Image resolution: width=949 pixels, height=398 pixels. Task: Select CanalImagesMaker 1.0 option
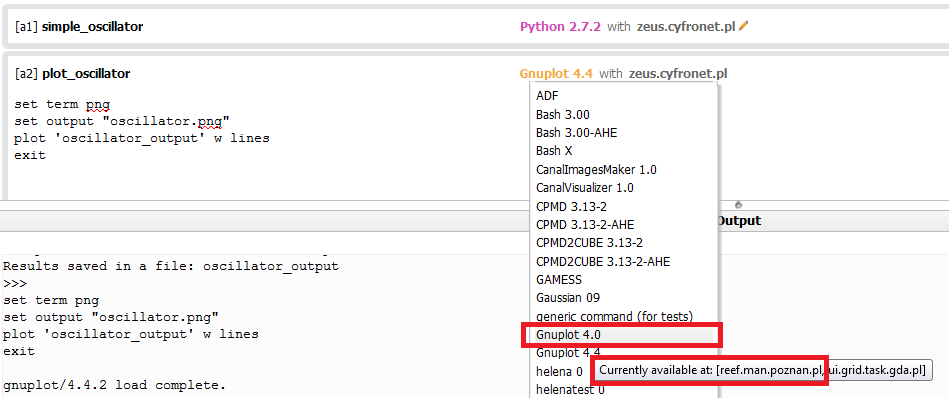[x=623, y=169]
